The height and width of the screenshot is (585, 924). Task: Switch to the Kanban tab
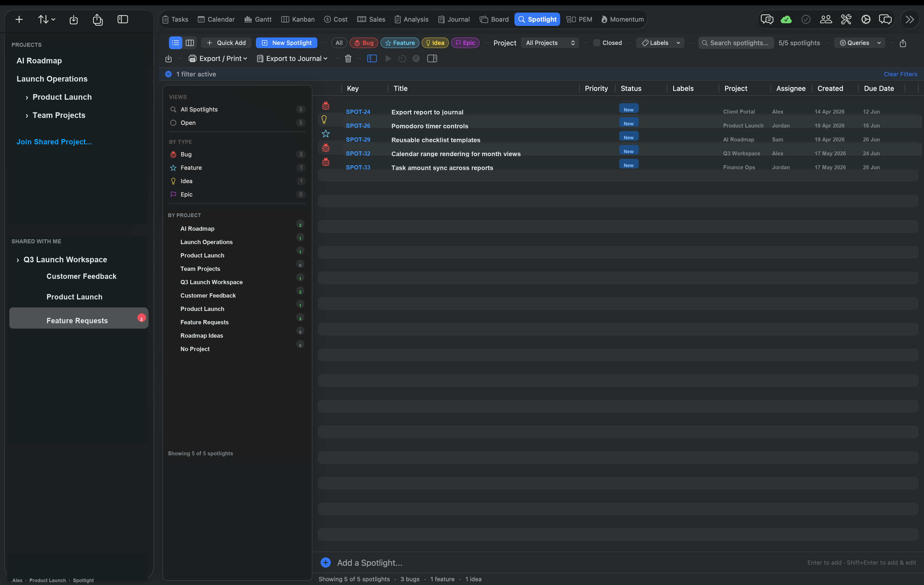click(x=298, y=19)
